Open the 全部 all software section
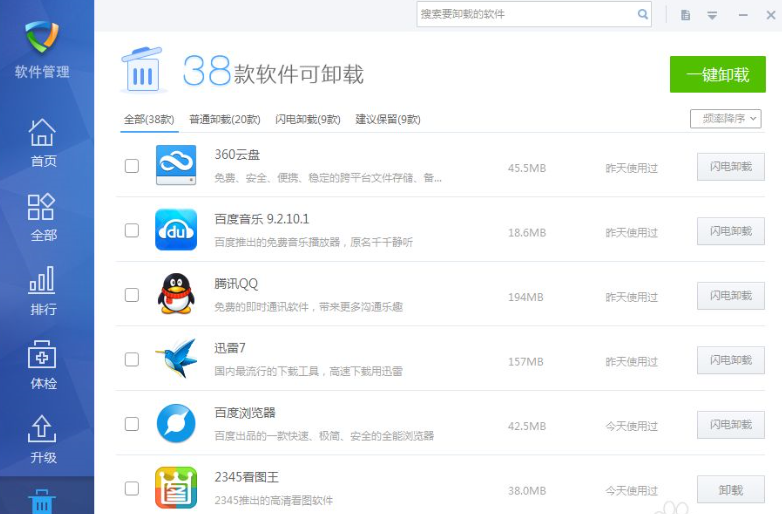Image resolution: width=782 pixels, height=514 pixels. [42, 217]
